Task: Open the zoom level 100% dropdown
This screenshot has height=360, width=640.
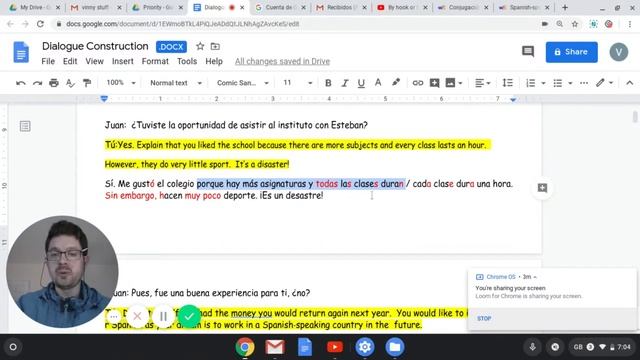Action: coord(120,83)
